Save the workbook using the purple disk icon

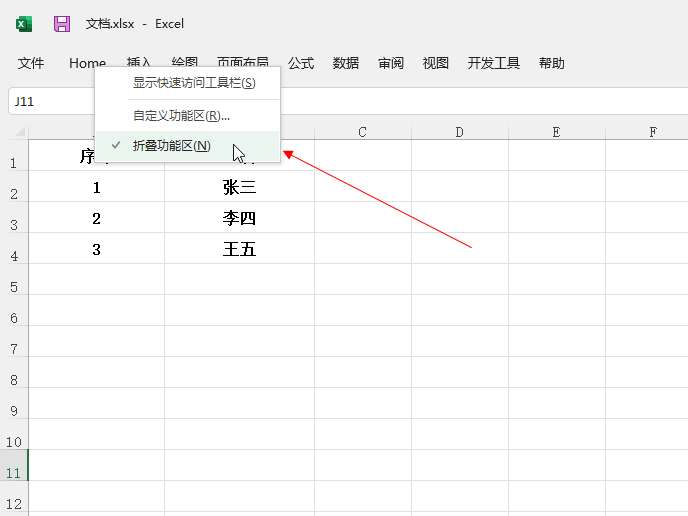(x=62, y=23)
